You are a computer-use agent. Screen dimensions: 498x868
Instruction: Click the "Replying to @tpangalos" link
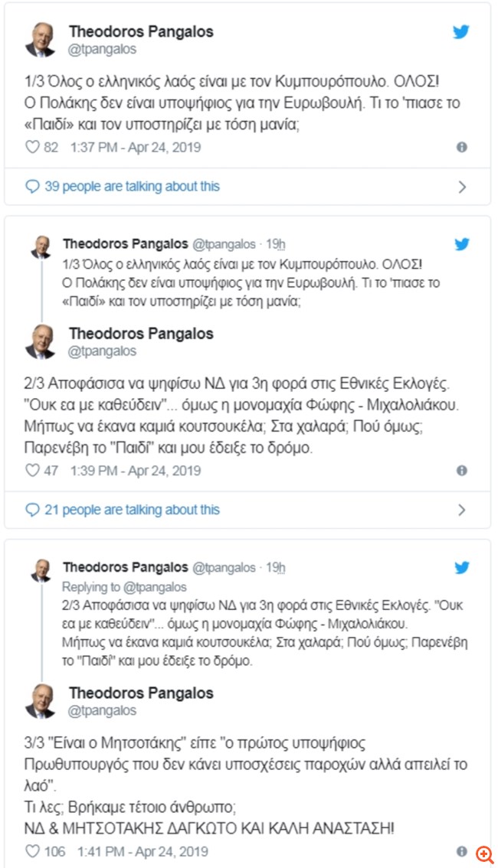coord(125,587)
